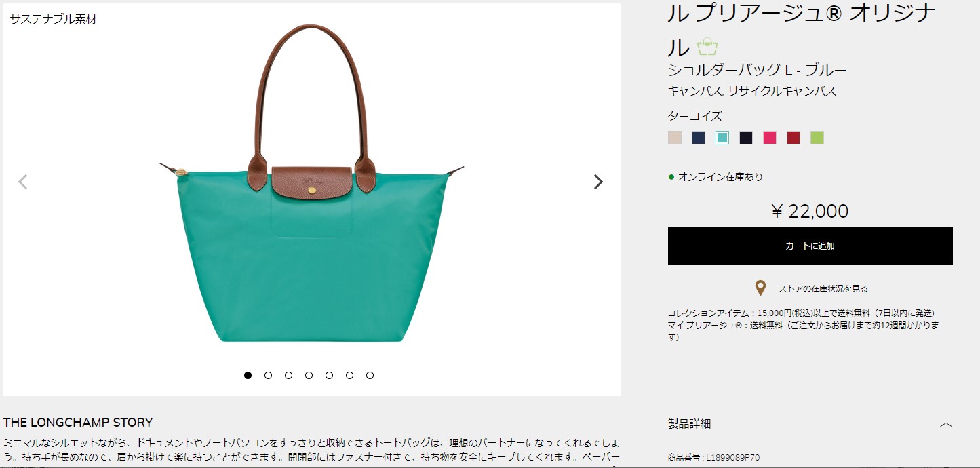Choose the navy blue color swatch
Image resolution: width=980 pixels, height=468 pixels.
click(x=699, y=138)
